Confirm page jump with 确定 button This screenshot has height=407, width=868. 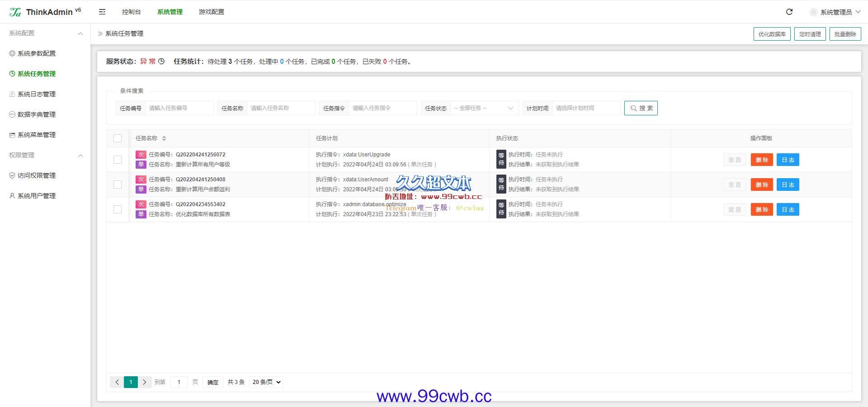click(x=213, y=382)
